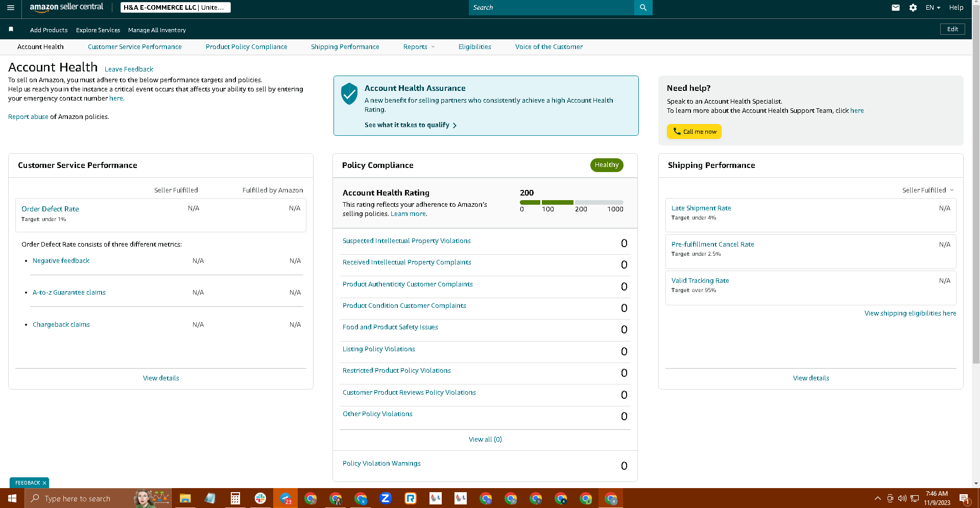Open the volume control tray icon

coord(902,498)
